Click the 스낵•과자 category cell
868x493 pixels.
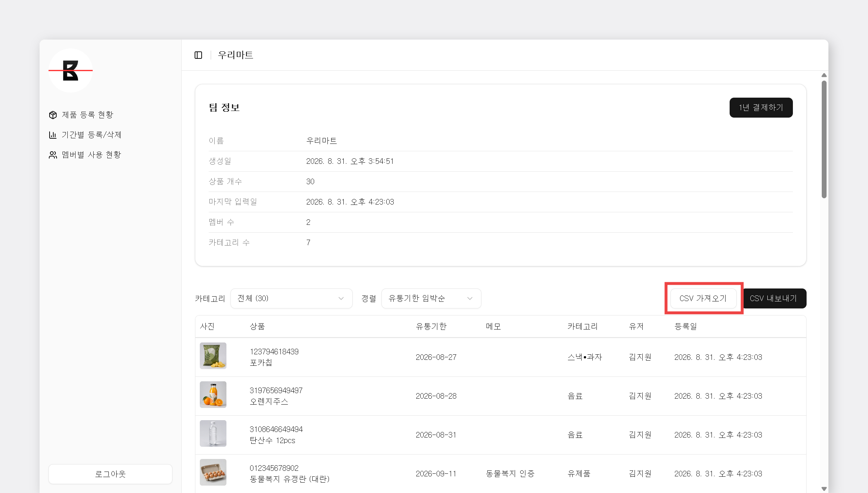tap(585, 357)
